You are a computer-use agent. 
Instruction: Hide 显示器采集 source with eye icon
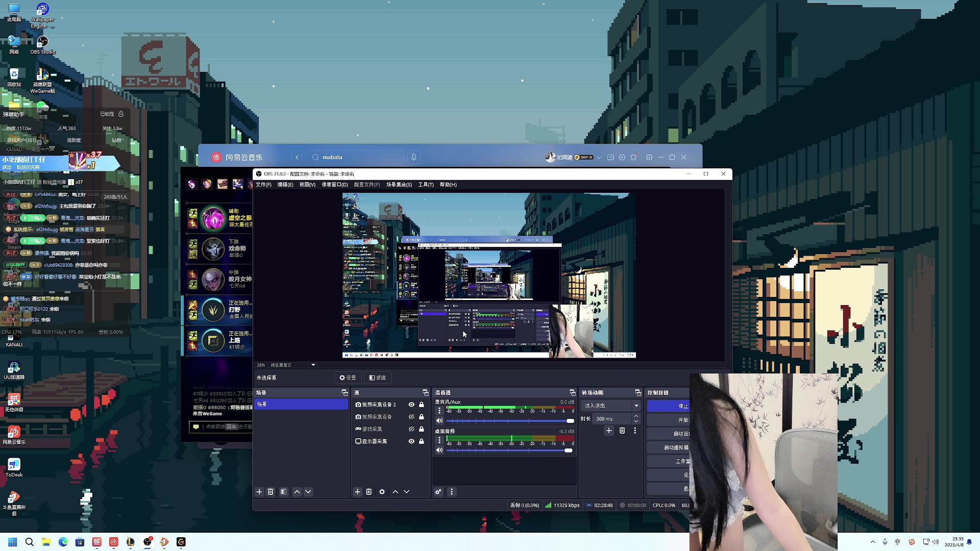pyautogui.click(x=411, y=441)
